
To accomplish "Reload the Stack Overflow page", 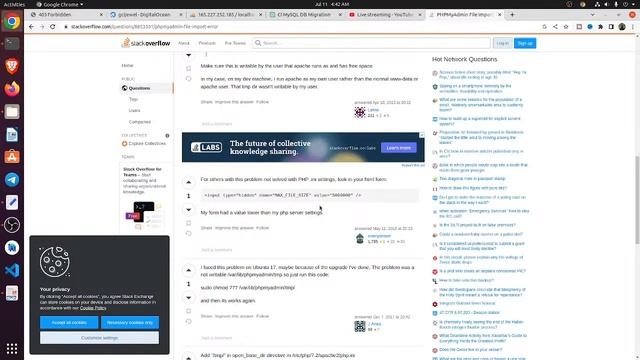I will coord(53,27).
